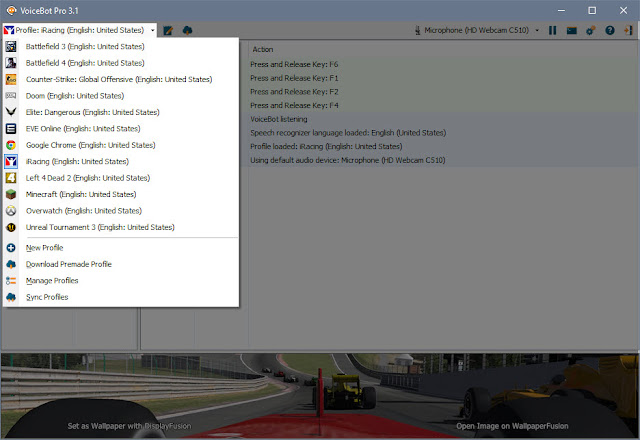Viewport: 640px width, 440px height.
Task: Choose Left 4 Dead 2 profile
Action: tap(120, 178)
